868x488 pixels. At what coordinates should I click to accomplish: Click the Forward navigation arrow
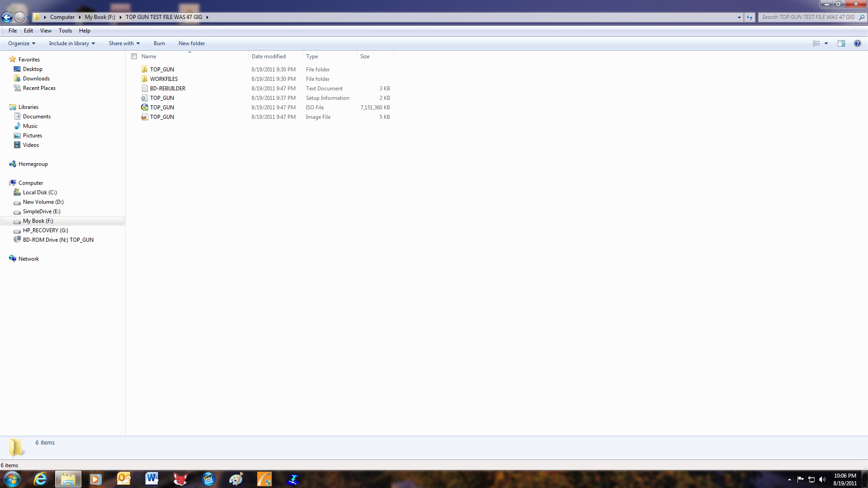(19, 17)
